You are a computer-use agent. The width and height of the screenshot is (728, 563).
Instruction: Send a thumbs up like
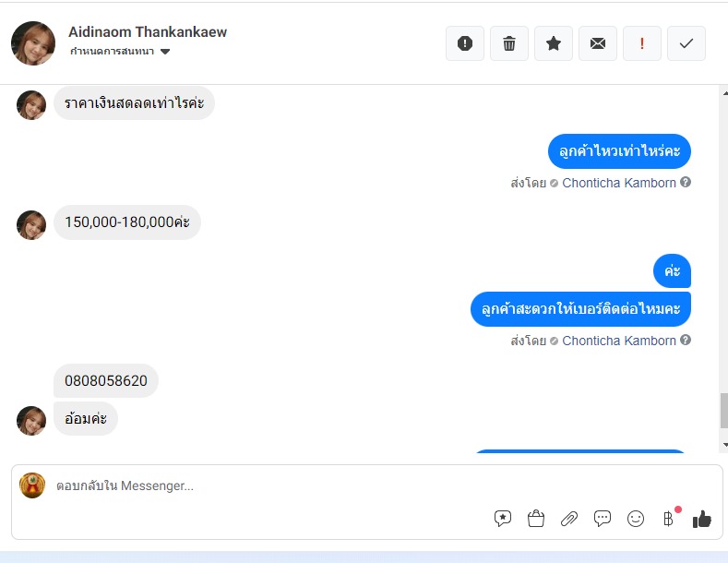702,519
